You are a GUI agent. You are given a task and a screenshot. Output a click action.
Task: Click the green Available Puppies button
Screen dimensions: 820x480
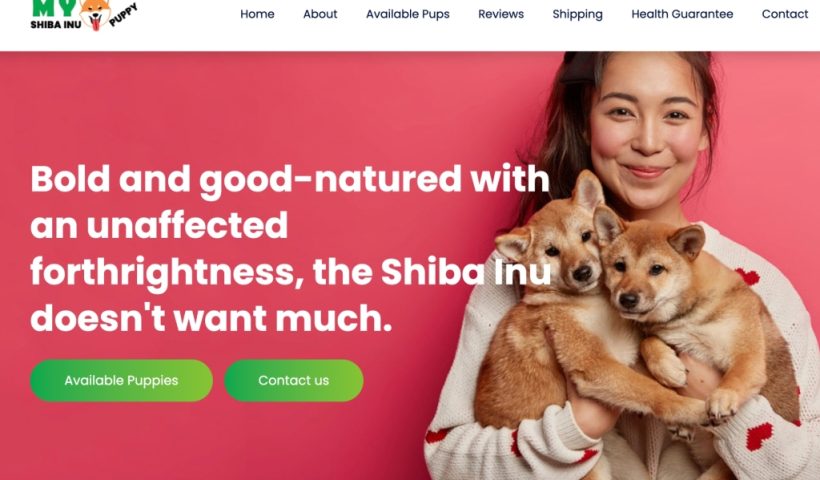pyautogui.click(x=121, y=381)
